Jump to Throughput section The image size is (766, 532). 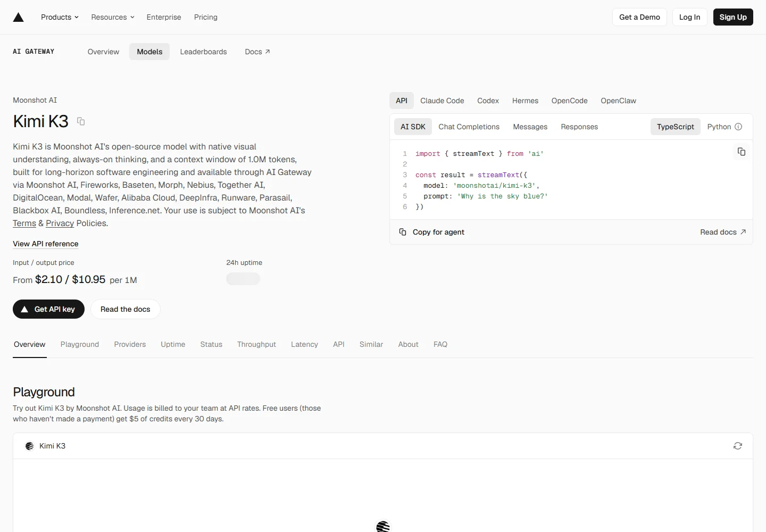(x=256, y=344)
